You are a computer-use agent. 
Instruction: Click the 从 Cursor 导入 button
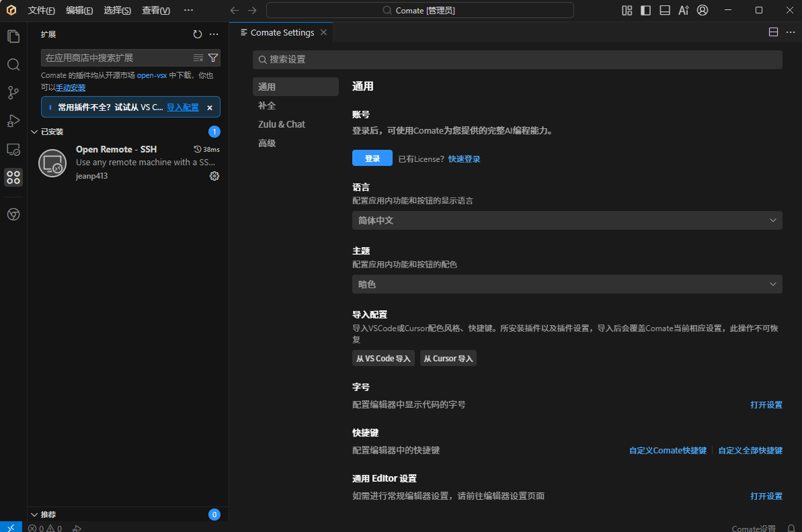click(x=448, y=358)
